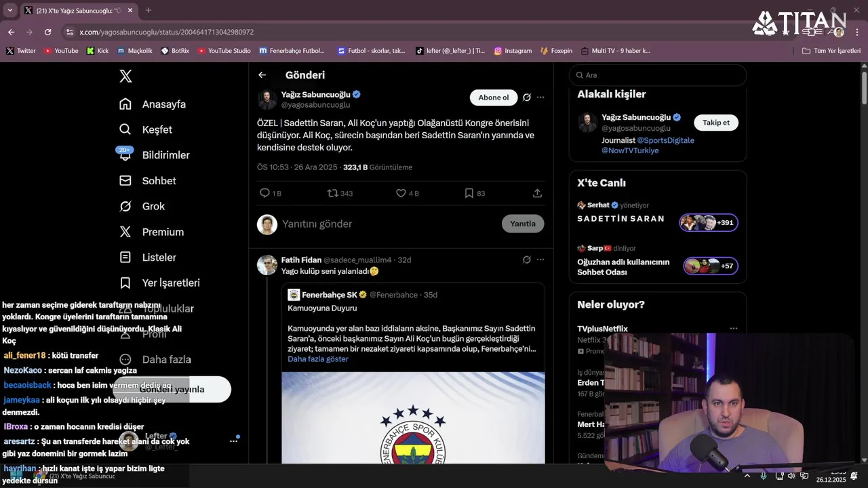
Task: Click Yanıtını gönder reply field
Action: click(x=388, y=224)
